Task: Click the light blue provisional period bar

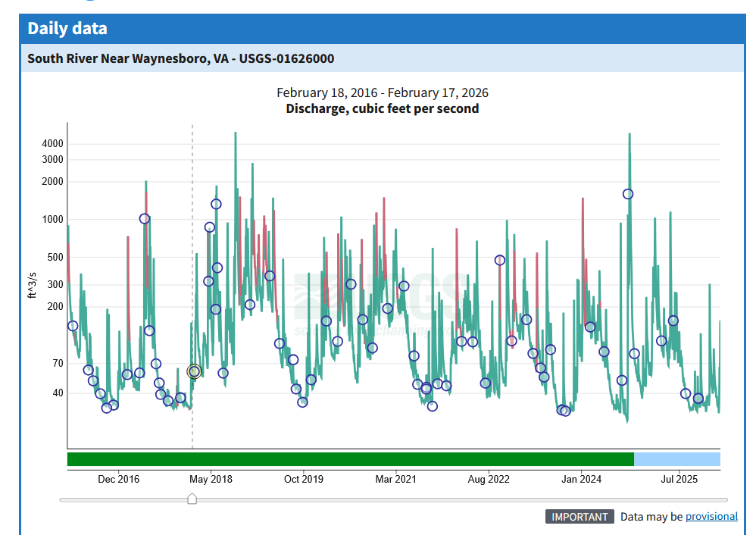Action: (676, 459)
